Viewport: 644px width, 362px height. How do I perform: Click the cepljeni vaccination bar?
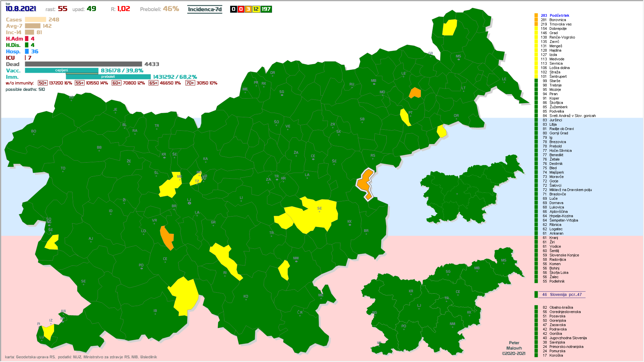61,70
